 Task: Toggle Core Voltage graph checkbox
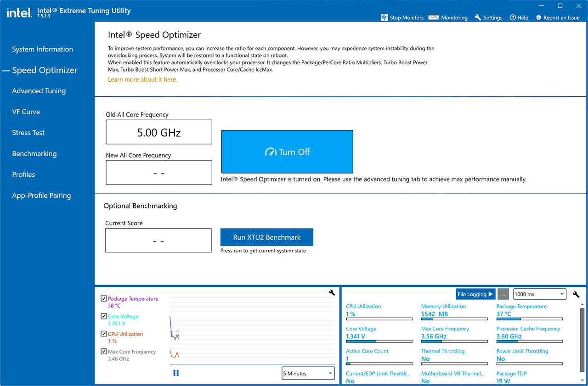104,316
